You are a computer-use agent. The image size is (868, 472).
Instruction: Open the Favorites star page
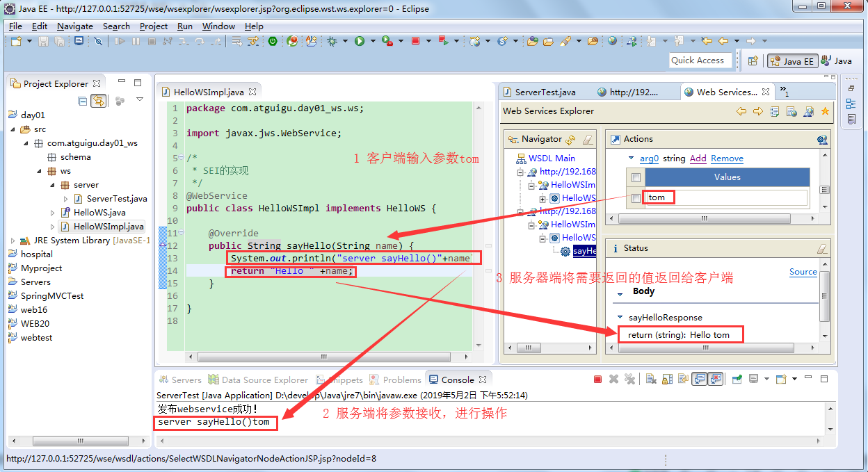(825, 111)
